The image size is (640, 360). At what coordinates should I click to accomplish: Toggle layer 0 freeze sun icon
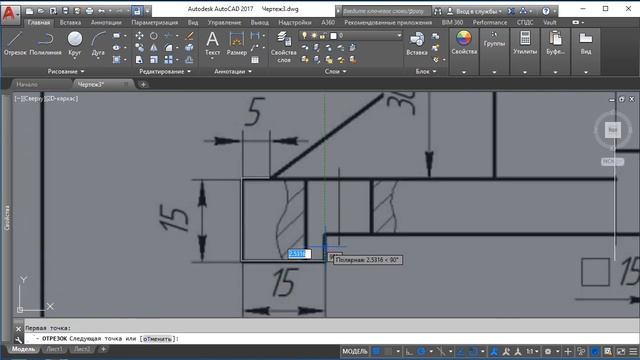coord(314,36)
